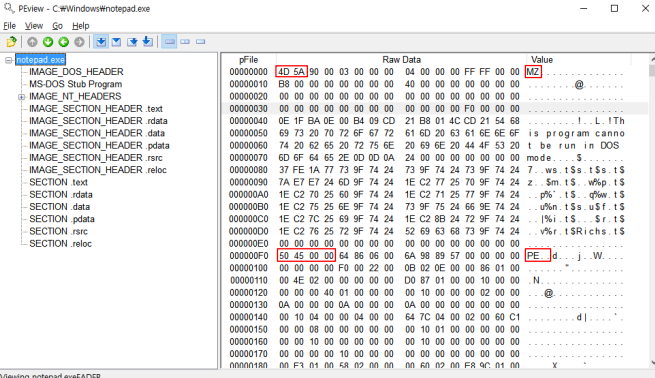Expand the IMAGE_NT_HEADERS node

(x=21, y=97)
